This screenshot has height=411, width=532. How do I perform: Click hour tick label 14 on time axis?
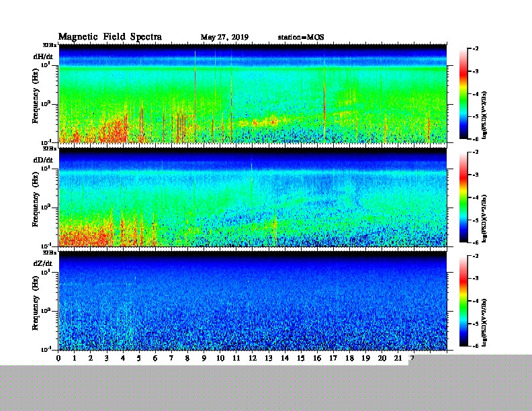tap(285, 358)
